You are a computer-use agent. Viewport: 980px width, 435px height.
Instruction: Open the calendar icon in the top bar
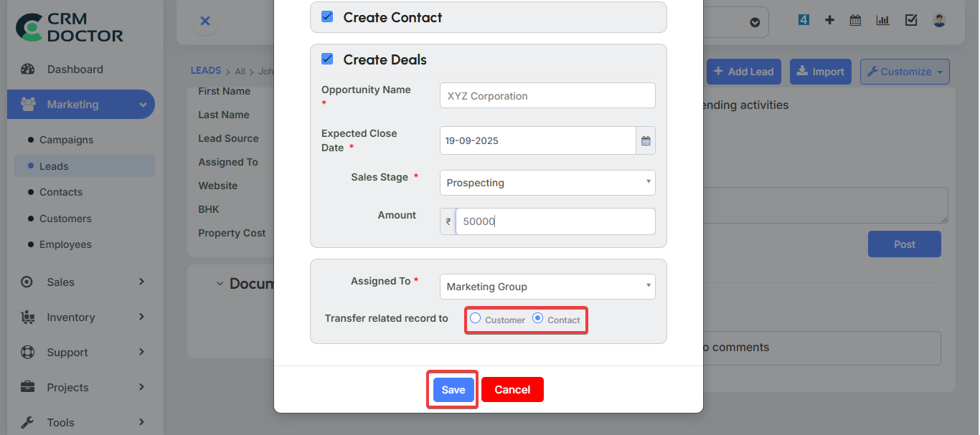click(x=855, y=20)
